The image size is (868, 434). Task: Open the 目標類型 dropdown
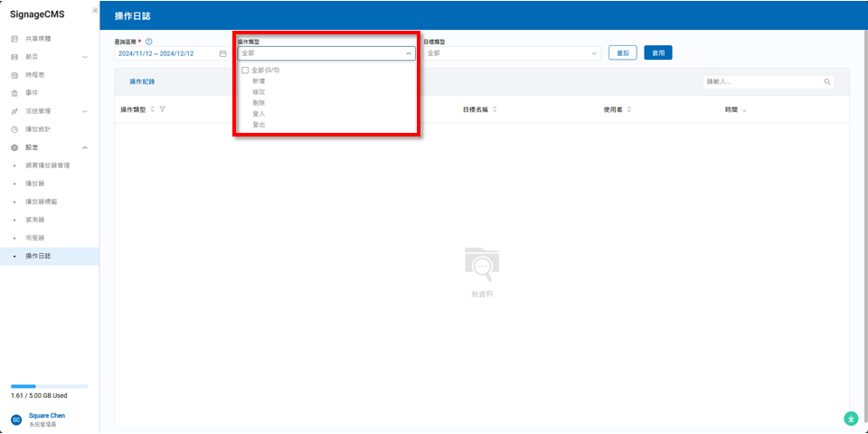[511, 53]
